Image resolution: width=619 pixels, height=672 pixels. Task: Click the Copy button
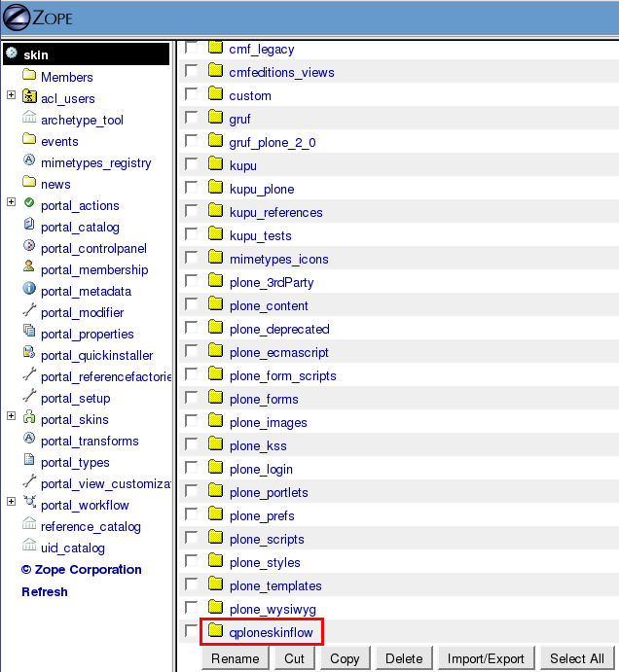345,658
